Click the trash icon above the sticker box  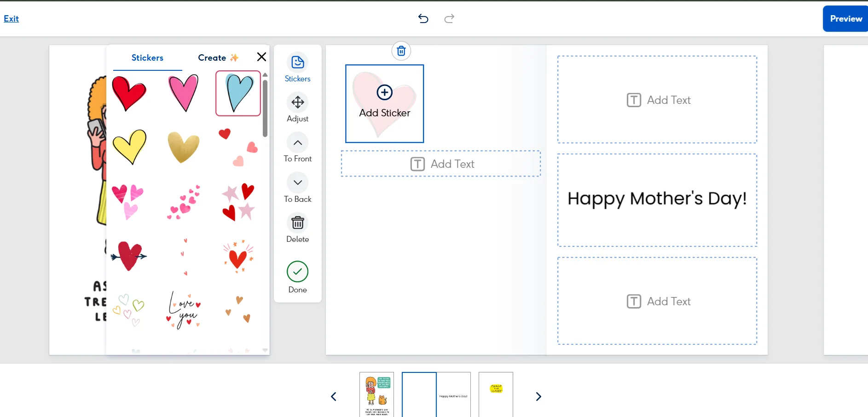pyautogui.click(x=401, y=51)
